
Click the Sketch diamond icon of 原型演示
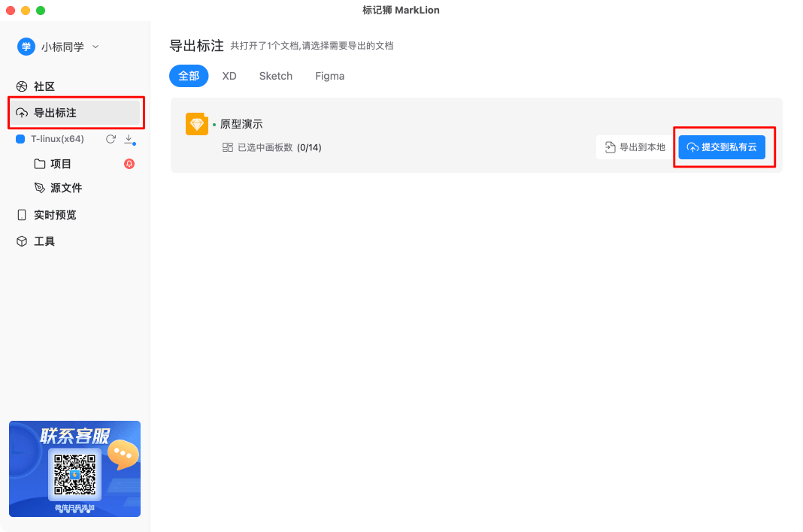[197, 123]
